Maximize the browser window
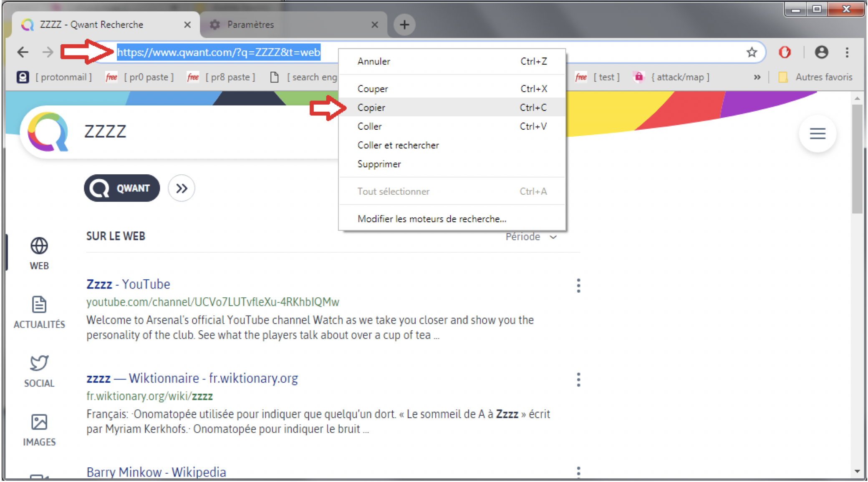Viewport: 868px width, 482px height. click(x=817, y=9)
